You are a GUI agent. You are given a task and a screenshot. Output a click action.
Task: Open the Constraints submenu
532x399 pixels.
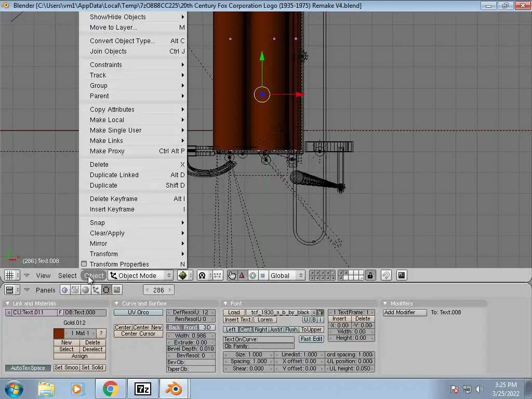click(x=133, y=64)
